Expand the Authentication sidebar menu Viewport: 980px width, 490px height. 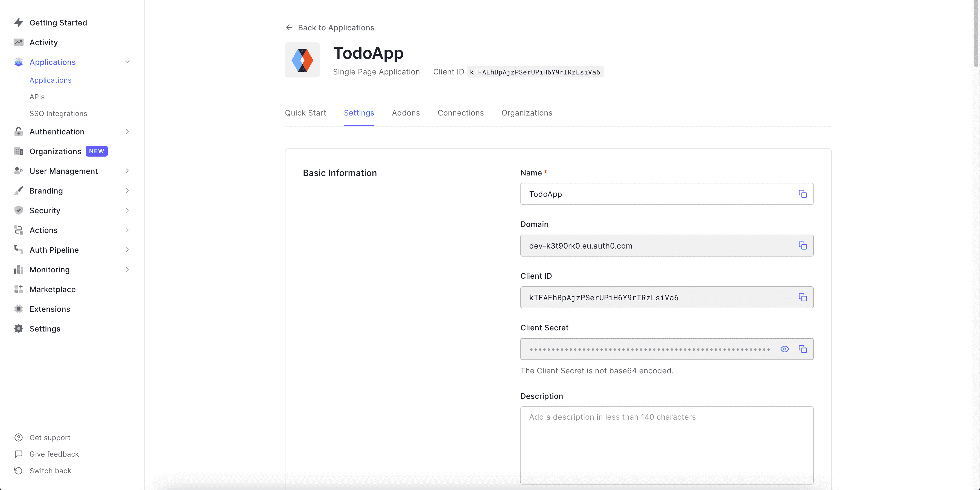point(57,132)
